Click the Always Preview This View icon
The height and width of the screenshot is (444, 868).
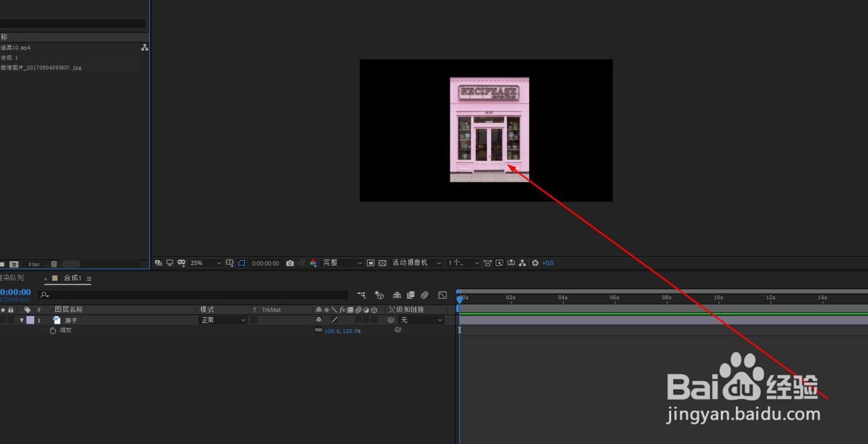tap(158, 263)
